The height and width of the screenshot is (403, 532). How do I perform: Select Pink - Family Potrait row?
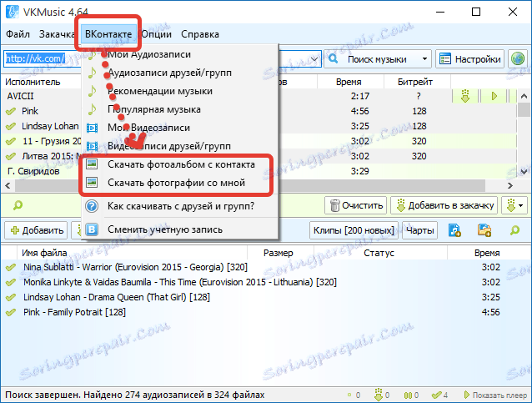pyautogui.click(x=264, y=312)
